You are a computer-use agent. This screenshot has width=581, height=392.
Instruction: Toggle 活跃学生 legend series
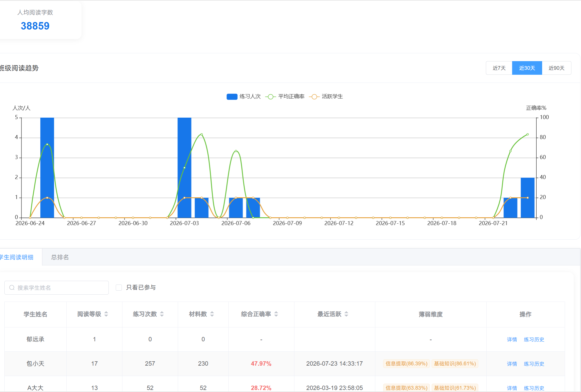pos(326,96)
